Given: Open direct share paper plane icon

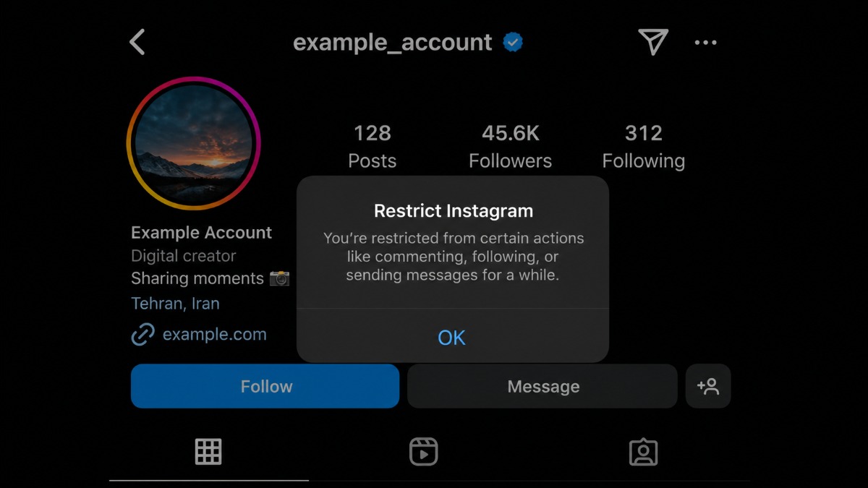Looking at the screenshot, I should click(x=652, y=42).
